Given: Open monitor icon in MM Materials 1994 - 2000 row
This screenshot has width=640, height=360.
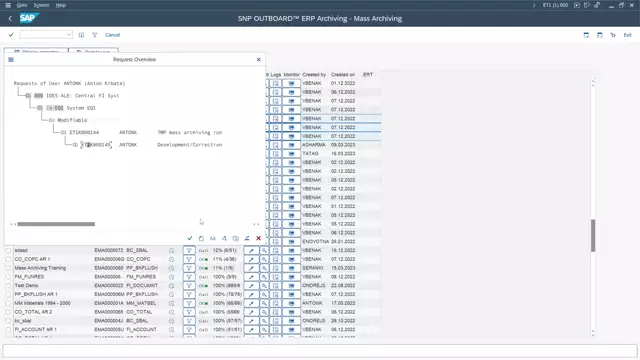Looking at the screenshot, I should pos(291,303).
